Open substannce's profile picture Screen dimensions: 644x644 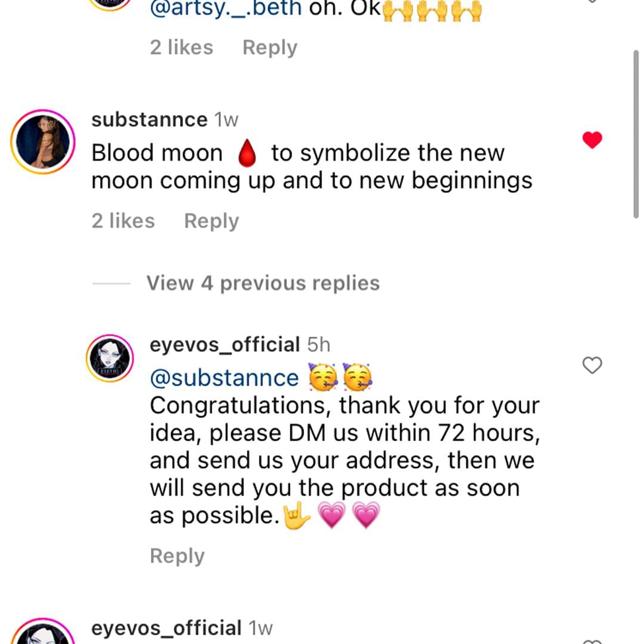(41, 142)
